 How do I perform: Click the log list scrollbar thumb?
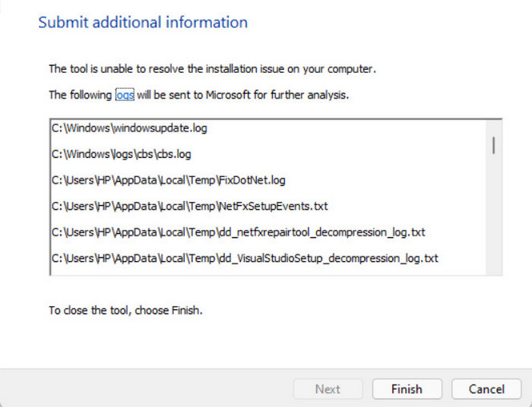pos(494,145)
